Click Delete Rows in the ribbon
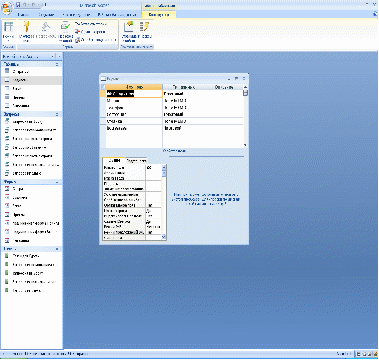This screenshot has height=360, width=379. (90, 32)
